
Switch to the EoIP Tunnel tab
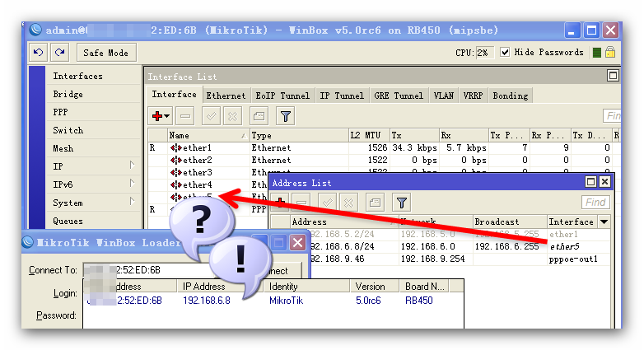pos(282,96)
